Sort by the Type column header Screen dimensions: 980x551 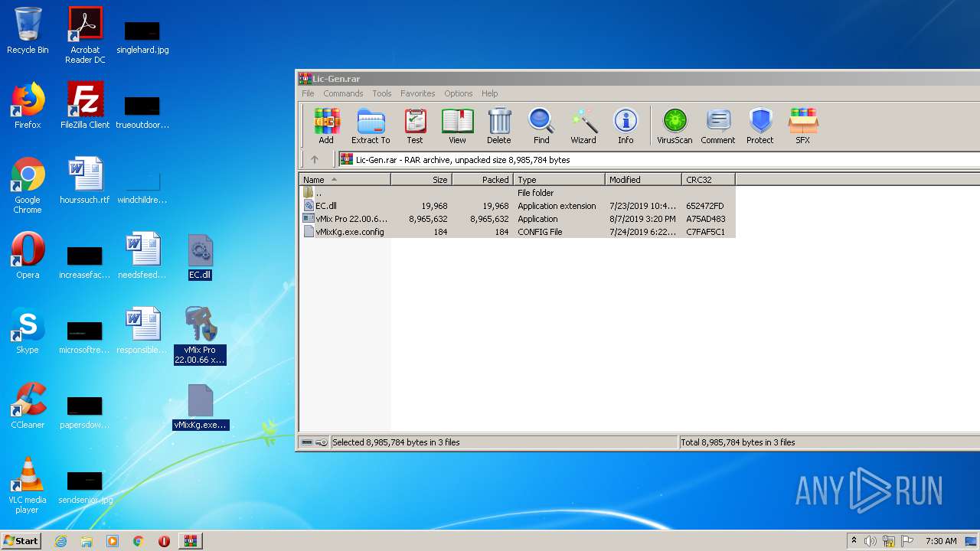pos(559,180)
